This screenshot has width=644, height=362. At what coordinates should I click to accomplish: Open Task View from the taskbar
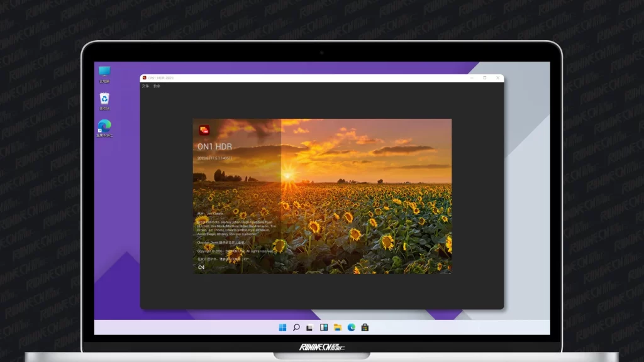(x=310, y=327)
